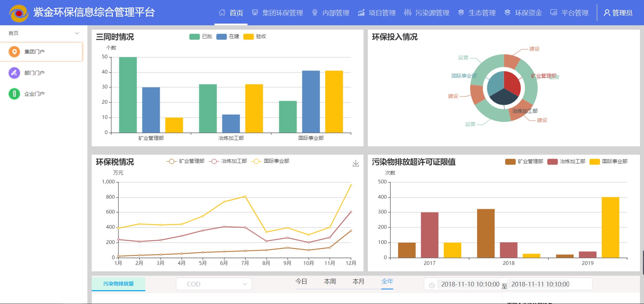Click the chart icon beside 项目管理
This screenshot has width=644, height=304.
361,12
